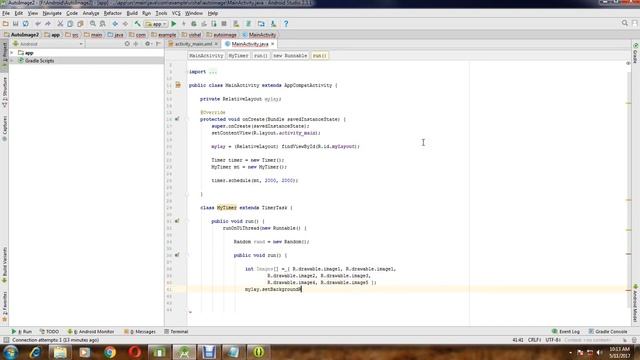Collapse the onCreate method fold marker

tap(187, 120)
